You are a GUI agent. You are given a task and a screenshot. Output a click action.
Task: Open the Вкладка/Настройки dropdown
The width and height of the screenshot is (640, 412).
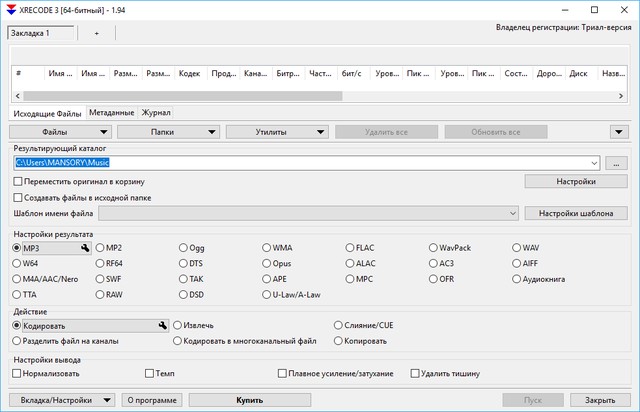coord(62,400)
